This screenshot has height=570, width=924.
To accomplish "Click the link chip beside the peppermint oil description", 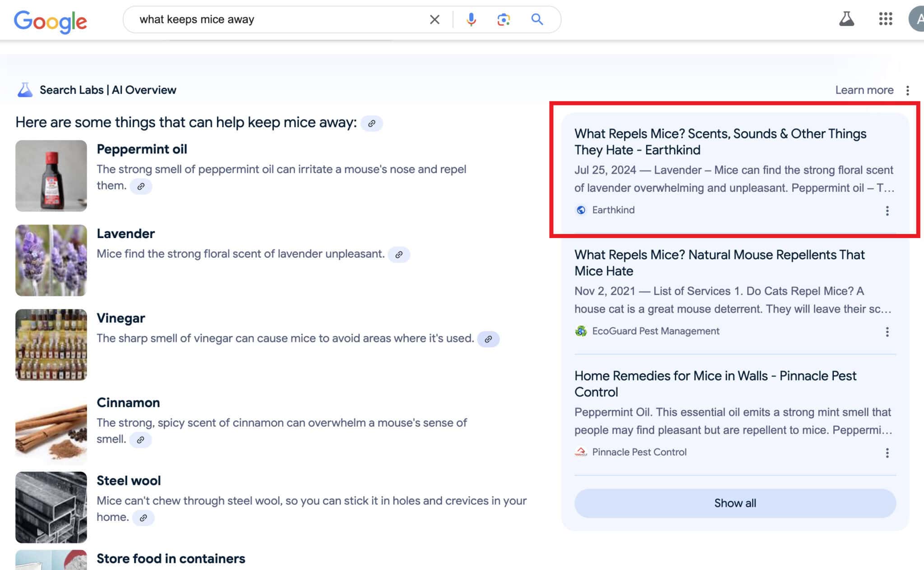I will [x=141, y=186].
